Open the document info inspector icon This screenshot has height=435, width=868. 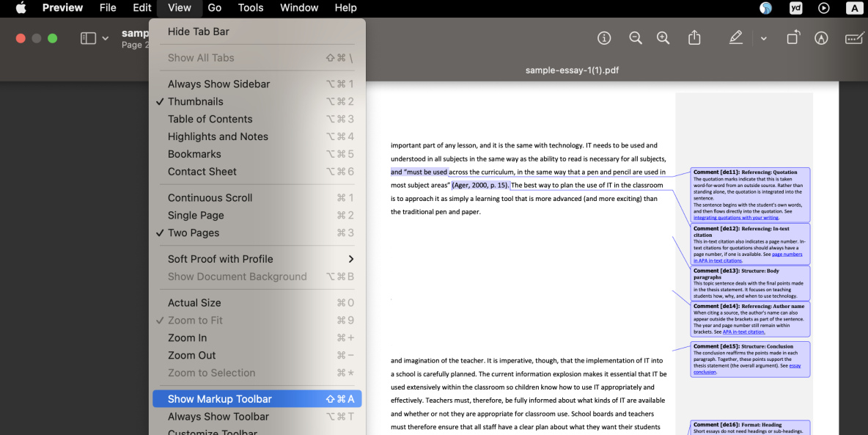tap(603, 37)
